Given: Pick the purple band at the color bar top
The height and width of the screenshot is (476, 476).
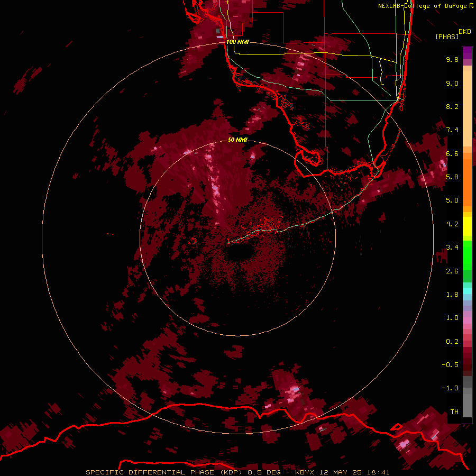Looking at the screenshot, I should pos(467,53).
